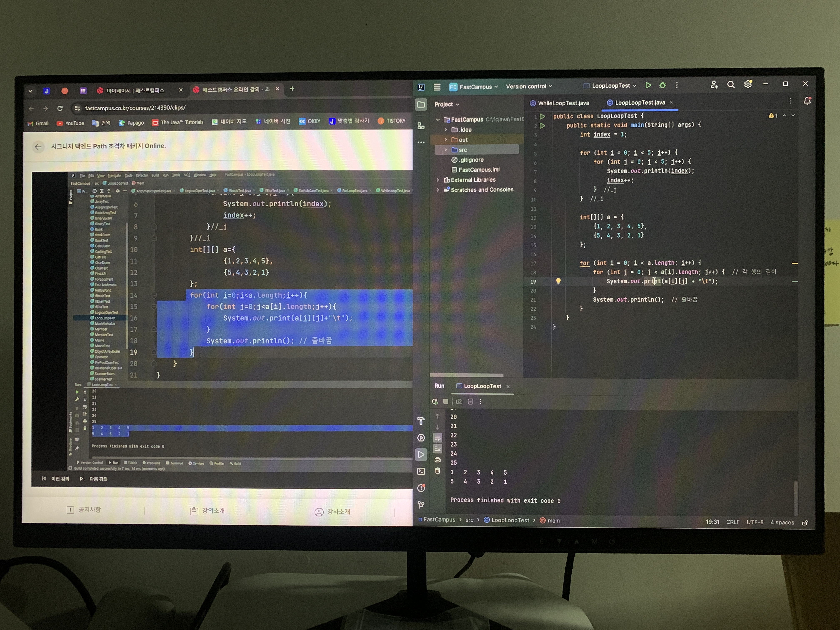Toggle scroll-to-end in the Run console
Image resolution: width=840 pixels, height=630 pixels.
[437, 449]
